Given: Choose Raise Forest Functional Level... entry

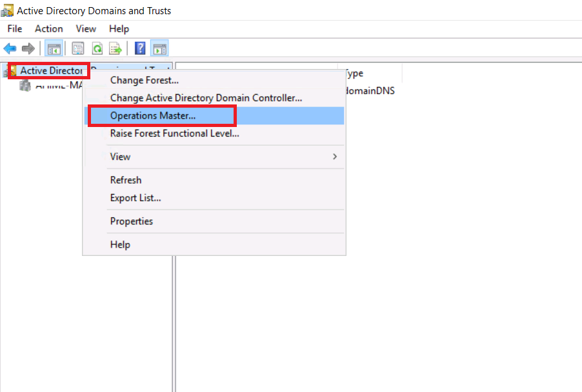Looking at the screenshot, I should (214, 133).
